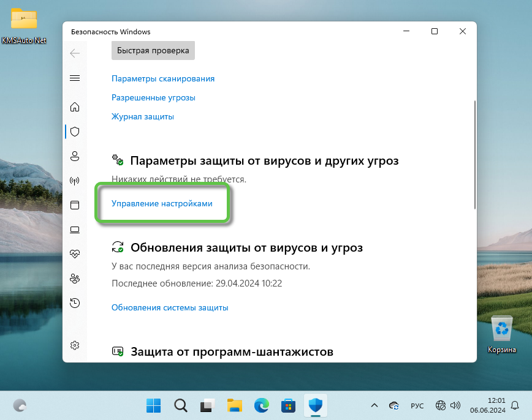Image resolution: width=532 pixels, height=420 pixels.
Task: Open the Home section in sidebar
Action: [x=75, y=107]
